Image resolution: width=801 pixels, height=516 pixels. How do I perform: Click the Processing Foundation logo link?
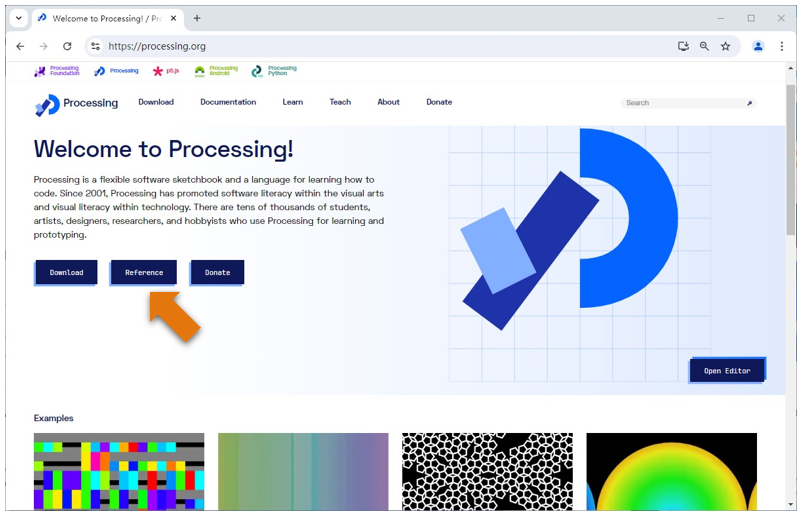click(57, 71)
